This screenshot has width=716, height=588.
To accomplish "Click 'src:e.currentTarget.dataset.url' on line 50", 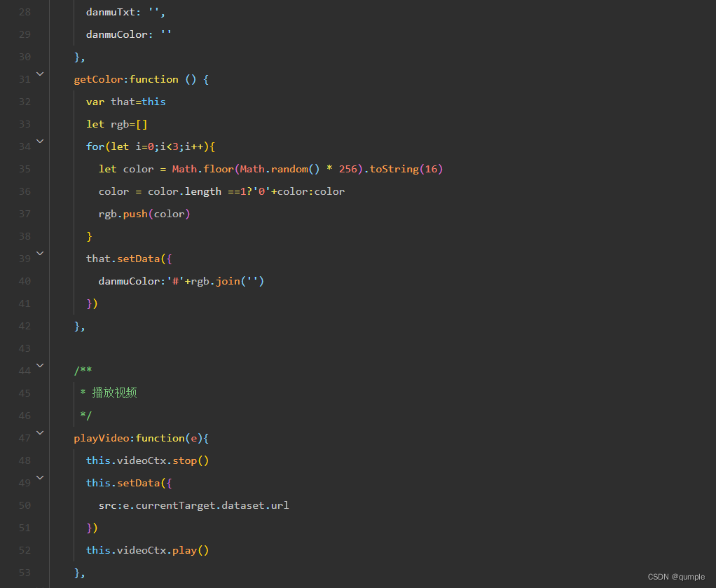I will (193, 505).
